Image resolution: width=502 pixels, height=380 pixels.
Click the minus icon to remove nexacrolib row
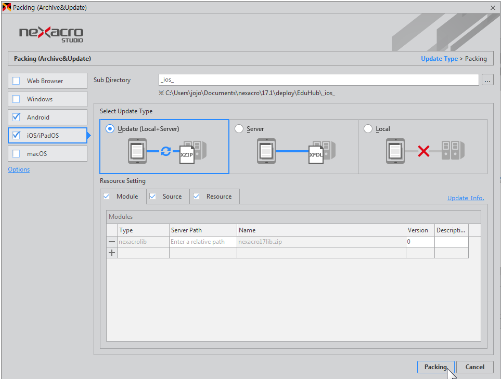(112, 242)
